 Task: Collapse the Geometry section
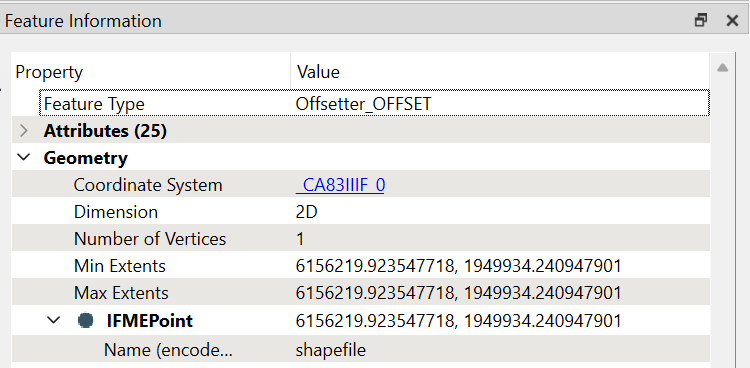[24, 157]
